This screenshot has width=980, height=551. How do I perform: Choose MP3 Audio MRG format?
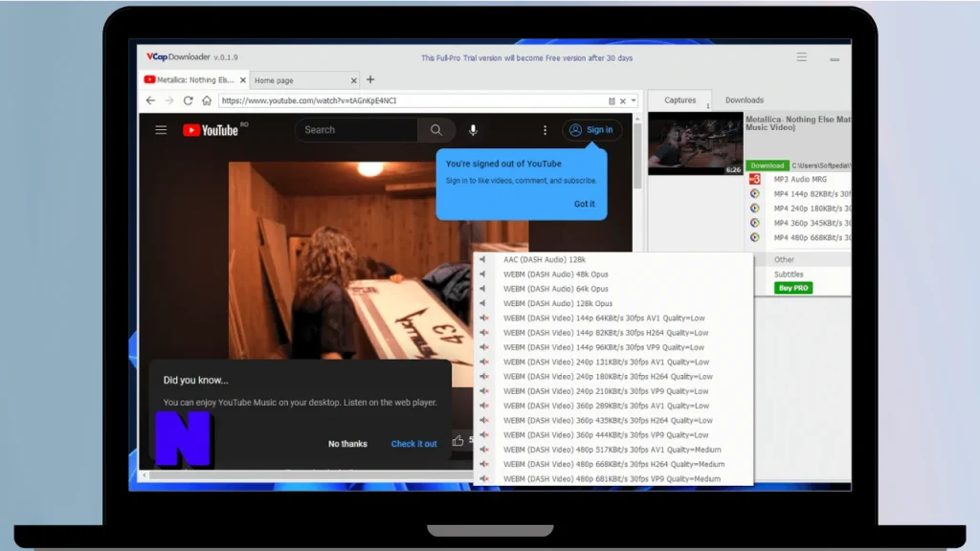(800, 179)
